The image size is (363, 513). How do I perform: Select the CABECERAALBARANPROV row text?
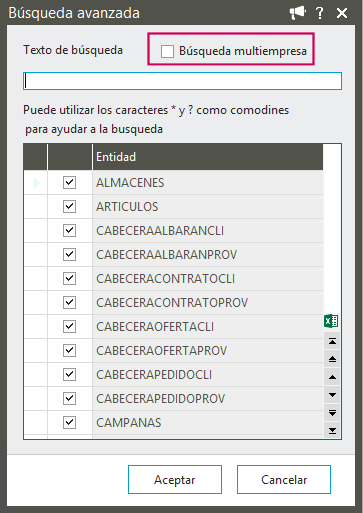(166, 255)
